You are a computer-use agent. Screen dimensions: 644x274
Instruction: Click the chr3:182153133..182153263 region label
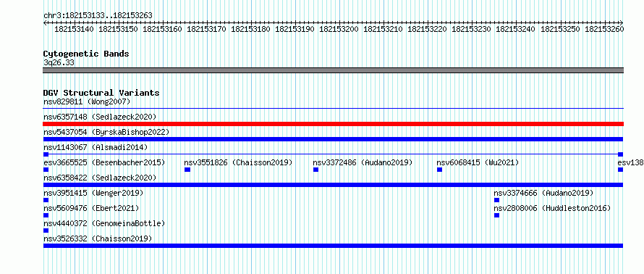point(98,16)
